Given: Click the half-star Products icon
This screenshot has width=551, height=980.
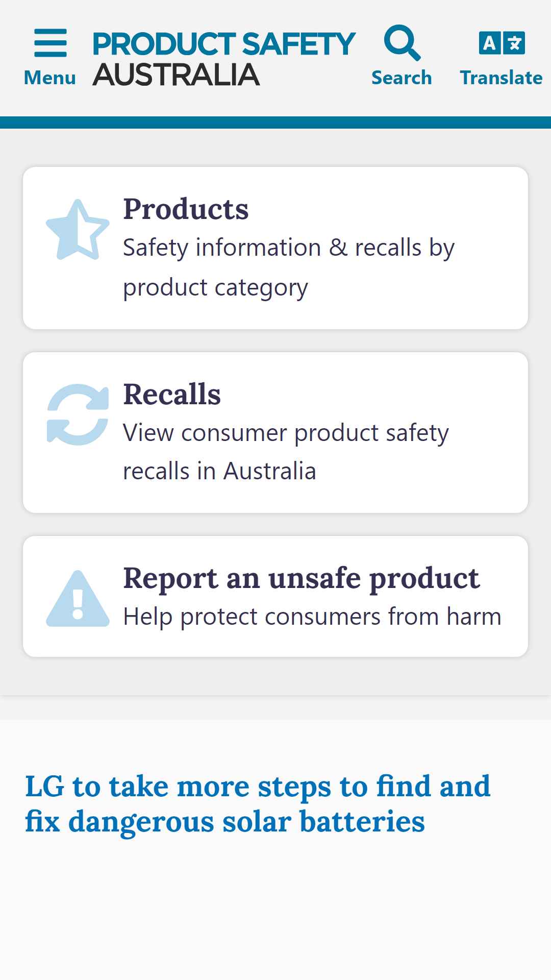Looking at the screenshot, I should click(x=78, y=230).
